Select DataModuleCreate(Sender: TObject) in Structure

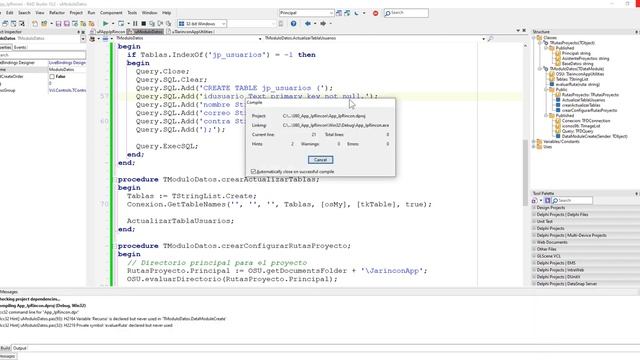click(x=594, y=136)
